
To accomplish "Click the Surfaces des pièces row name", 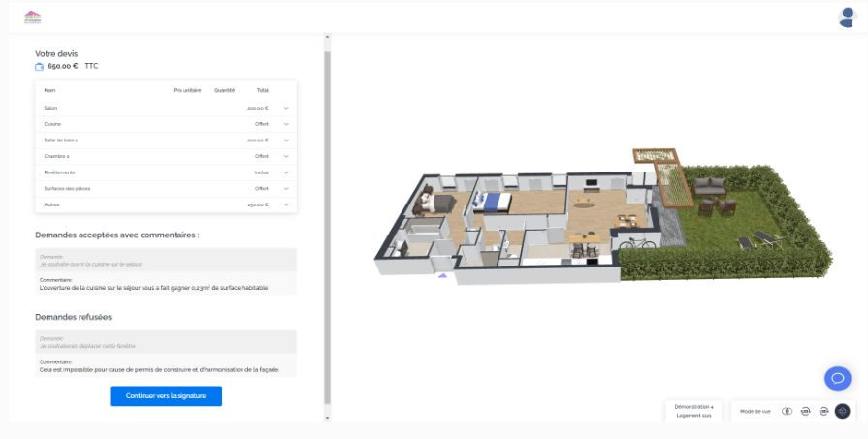I will 67,189.
